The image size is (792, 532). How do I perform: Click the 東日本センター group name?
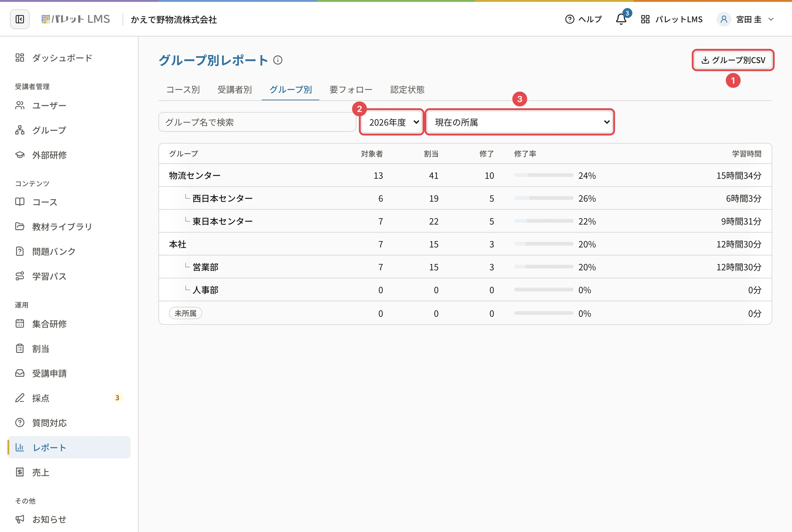pos(223,221)
